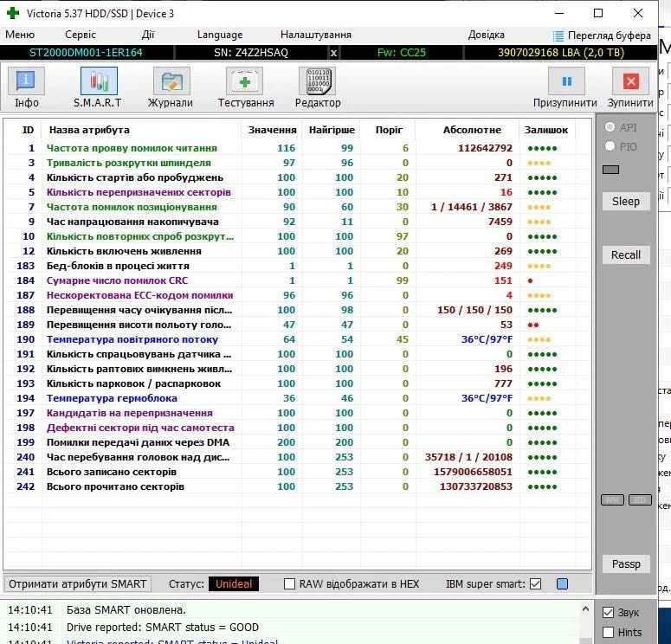Select row Сумарне число помилок CRC
The height and width of the screenshot is (644, 671).
(298, 280)
